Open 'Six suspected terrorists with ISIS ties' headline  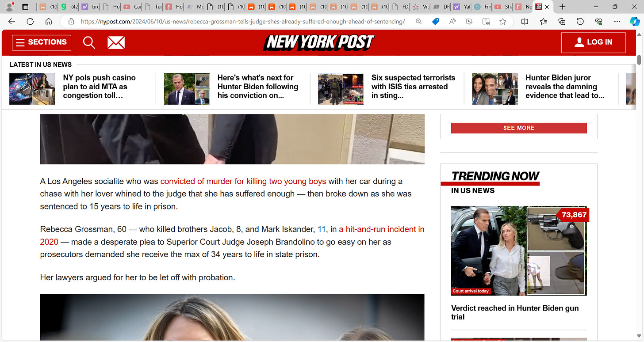[x=413, y=87]
